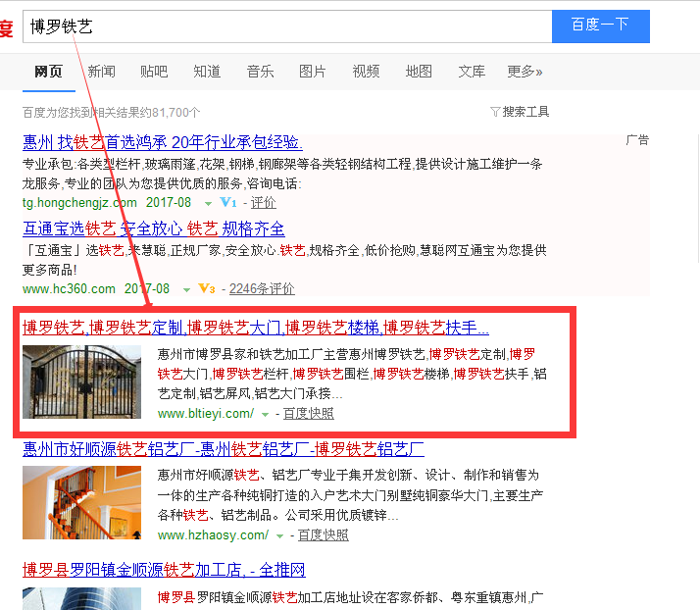Expand dropdown arrow beside www.bltieyi.com
The image size is (700, 610).
tap(265, 414)
